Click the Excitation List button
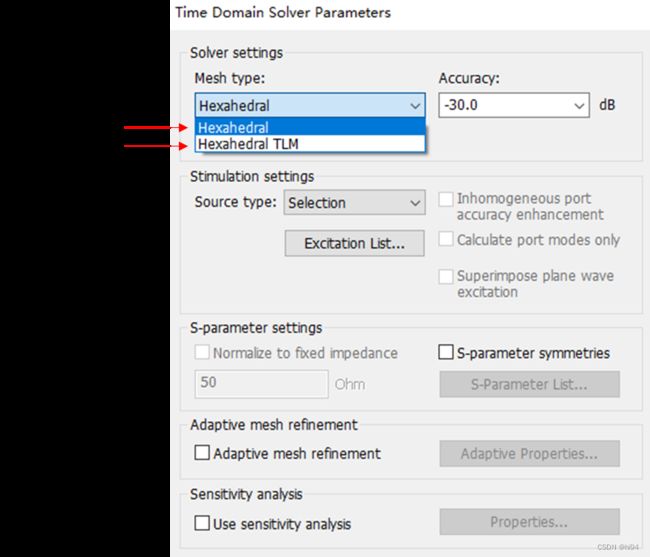 tap(354, 243)
